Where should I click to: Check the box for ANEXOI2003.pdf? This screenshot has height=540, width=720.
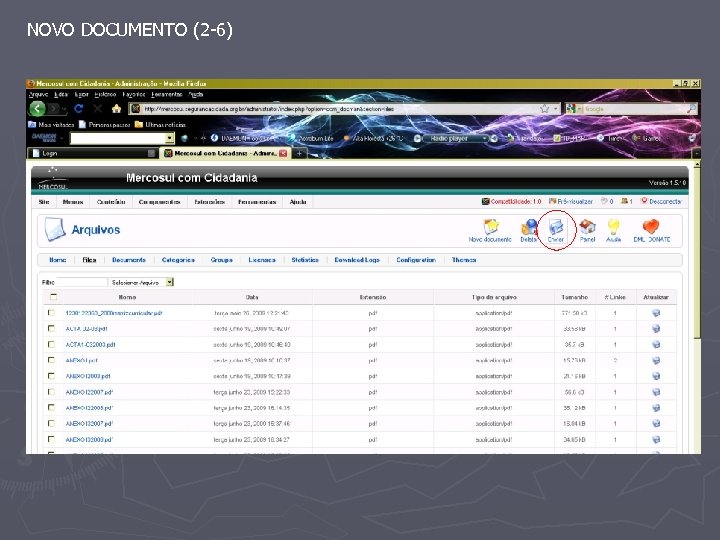point(51,376)
